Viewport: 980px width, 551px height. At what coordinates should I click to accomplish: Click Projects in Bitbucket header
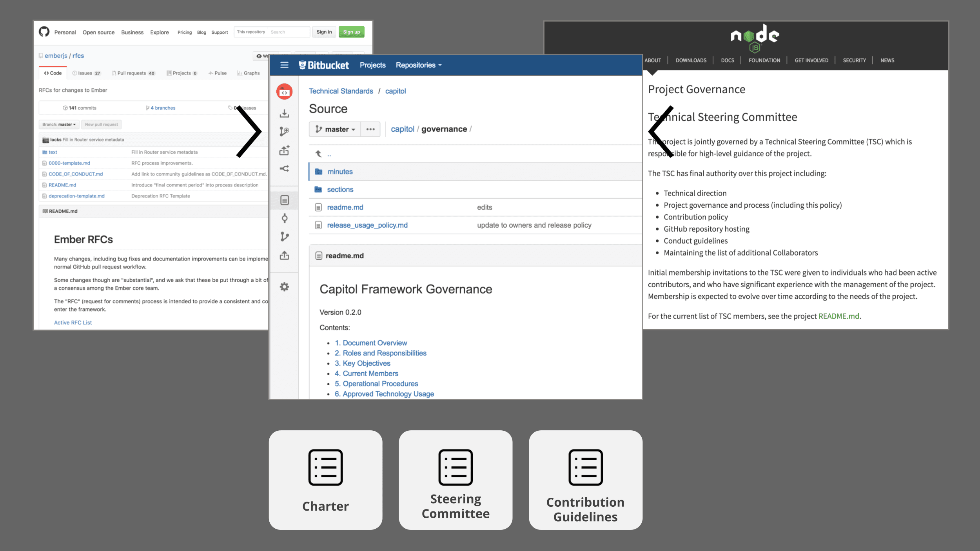click(372, 65)
